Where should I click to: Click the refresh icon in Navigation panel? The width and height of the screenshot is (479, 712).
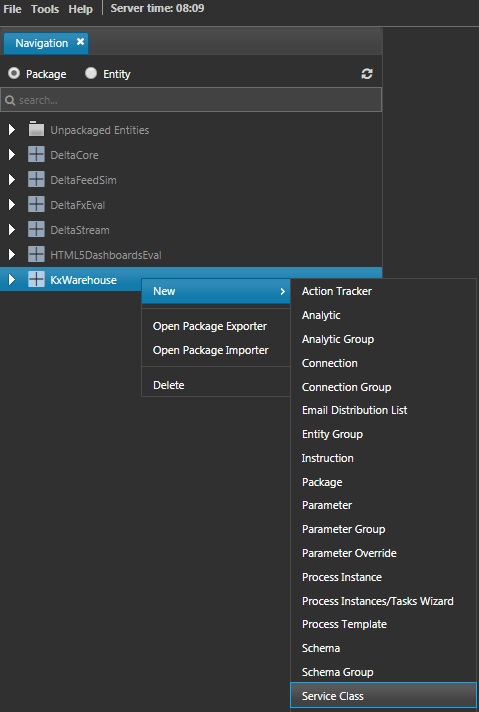point(367,74)
